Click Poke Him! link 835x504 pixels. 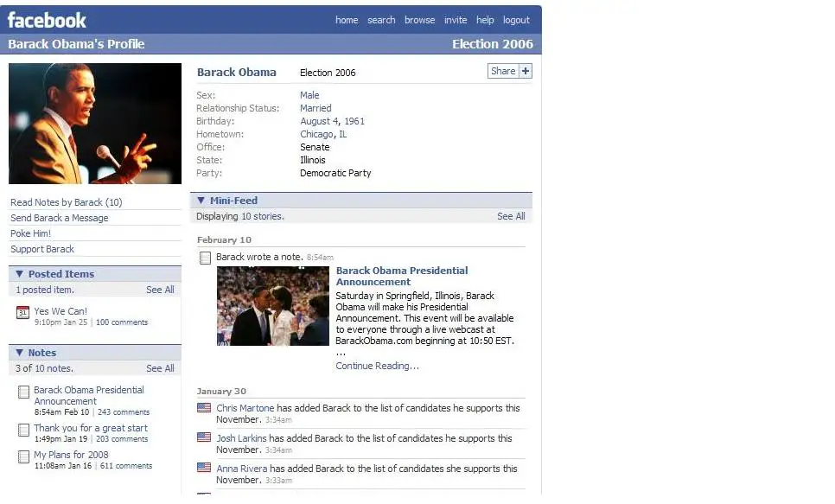point(31,233)
